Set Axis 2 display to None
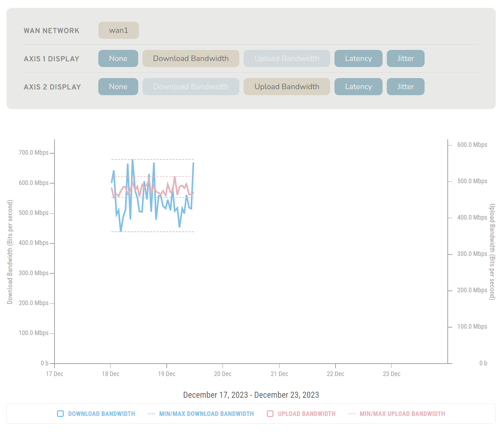Viewport: 504px width, 432px height. tap(118, 87)
